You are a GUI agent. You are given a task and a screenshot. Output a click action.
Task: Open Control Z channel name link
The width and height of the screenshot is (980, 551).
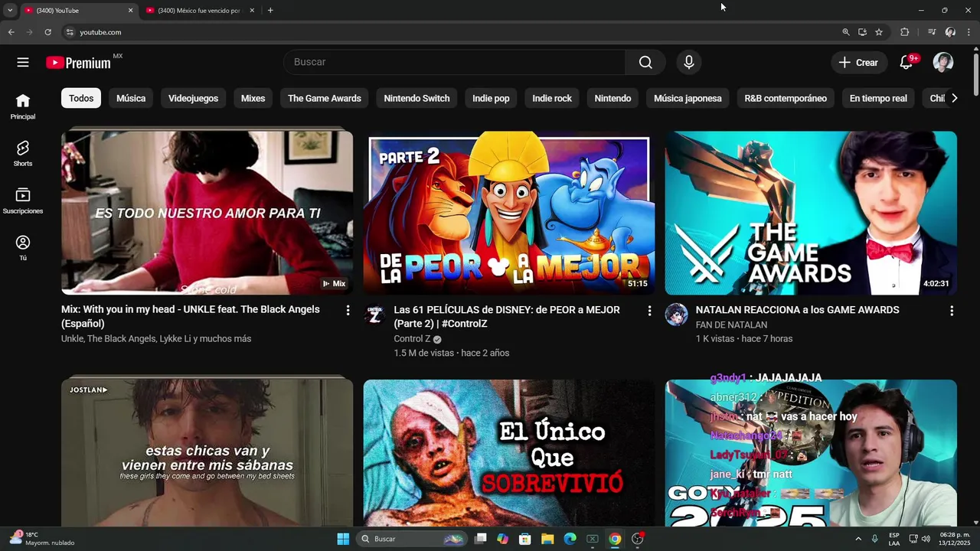[412, 339]
